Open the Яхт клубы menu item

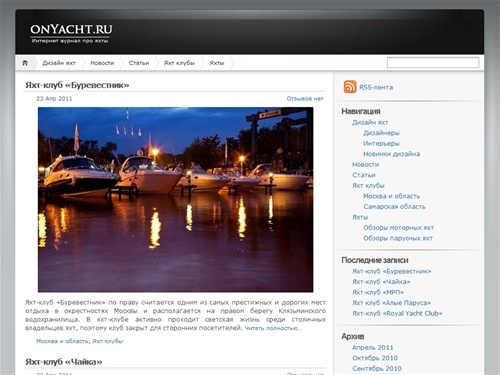[179, 63]
